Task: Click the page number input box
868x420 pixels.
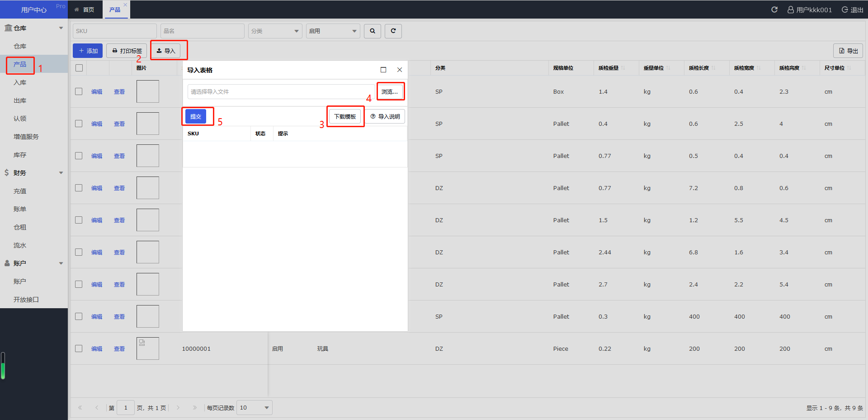Action: (126, 408)
